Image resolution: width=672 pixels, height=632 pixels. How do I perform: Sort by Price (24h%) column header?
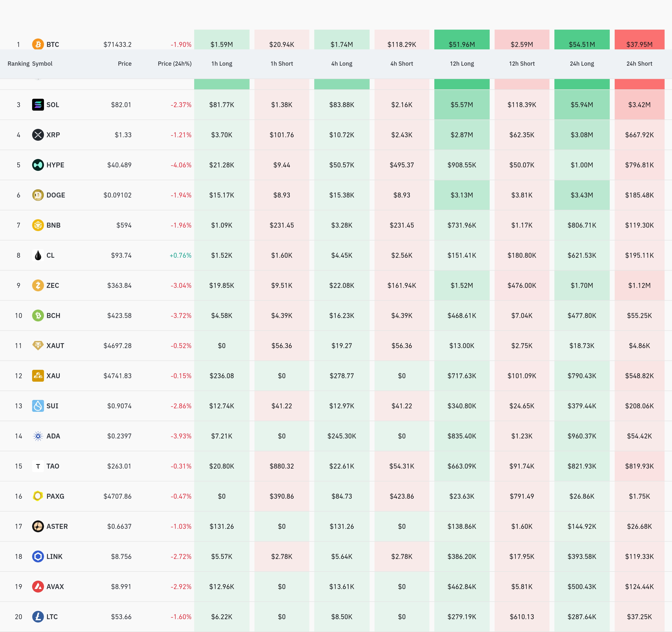click(x=174, y=63)
